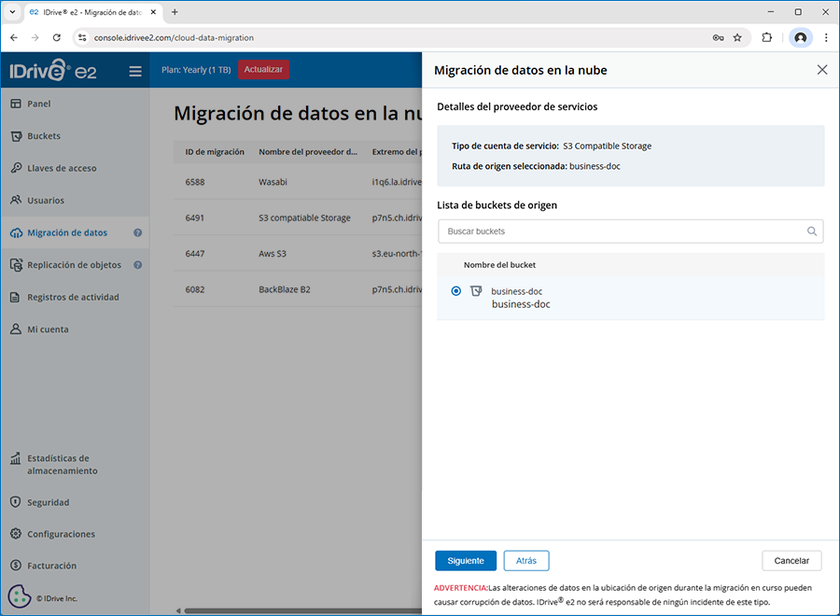Click the help icon beside Replicación de objetos
The image size is (840, 616).
(x=138, y=265)
